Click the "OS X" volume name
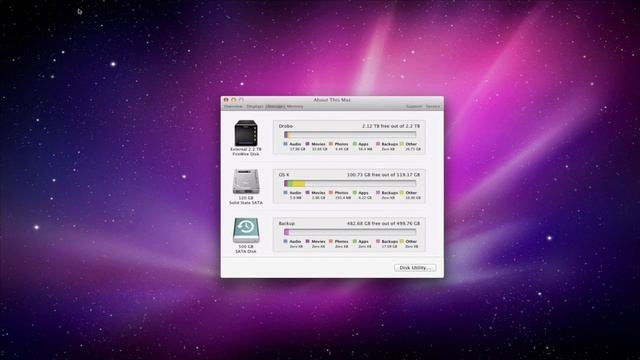Viewport: 640px width, 360px height. (284, 175)
